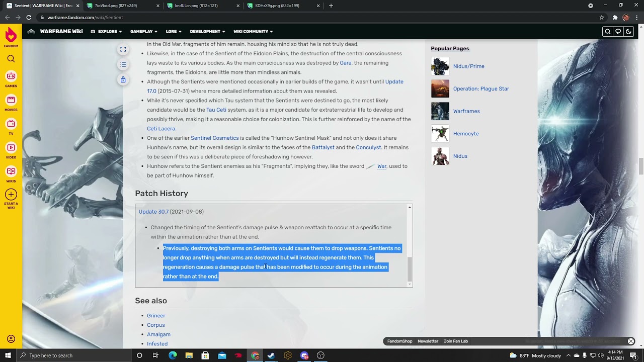Open Steam from the taskbar

(x=271, y=355)
